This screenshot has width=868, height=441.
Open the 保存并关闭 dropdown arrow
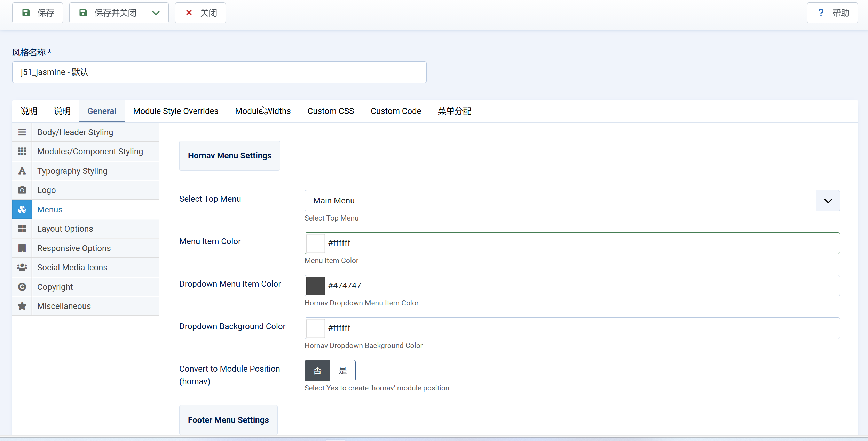pyautogui.click(x=156, y=13)
